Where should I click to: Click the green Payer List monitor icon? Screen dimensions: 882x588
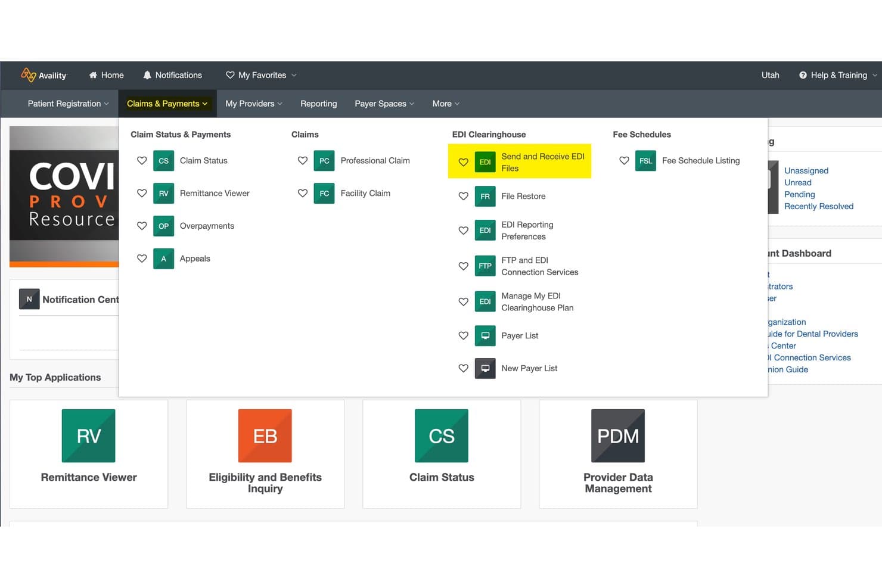pyautogui.click(x=485, y=336)
